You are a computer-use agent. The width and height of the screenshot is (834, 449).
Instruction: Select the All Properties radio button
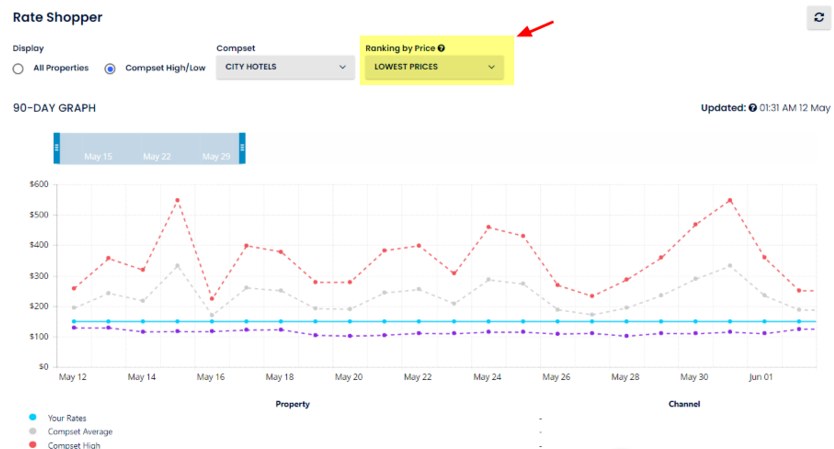(x=18, y=68)
